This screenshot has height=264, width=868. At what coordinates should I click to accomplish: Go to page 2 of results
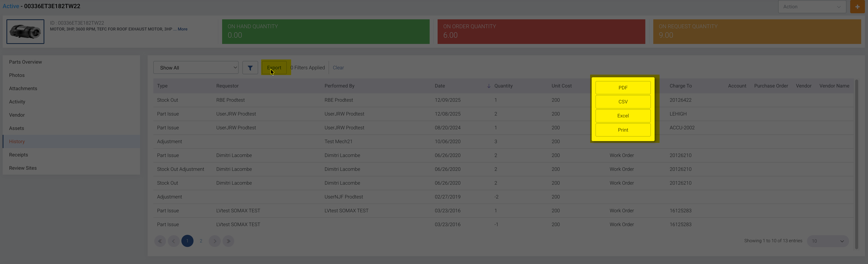click(x=201, y=241)
